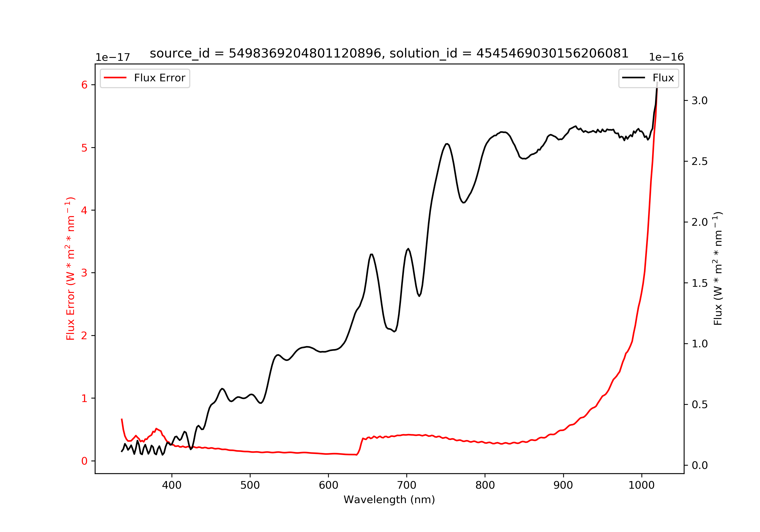
Task: Click the red 6 tick on left axis
Action: click(84, 85)
